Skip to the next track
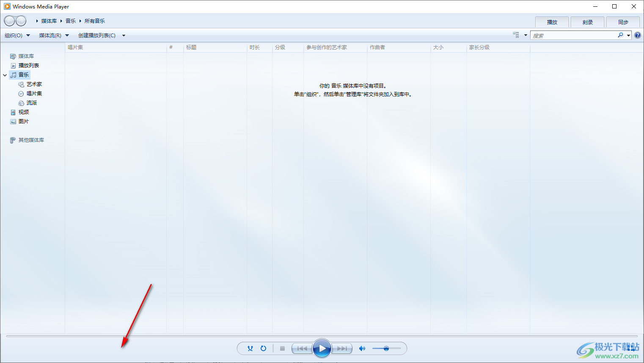Image resolution: width=644 pixels, height=363 pixels. click(x=342, y=349)
